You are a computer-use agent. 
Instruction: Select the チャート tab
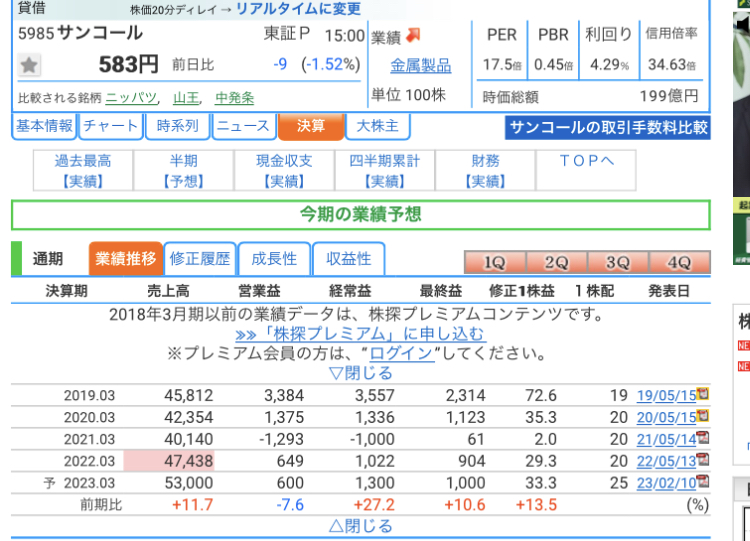pos(110,126)
